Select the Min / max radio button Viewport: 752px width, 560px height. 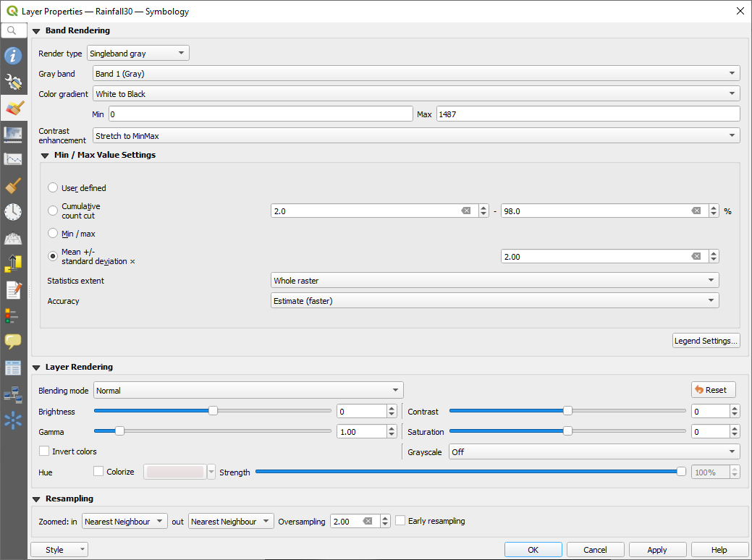click(53, 234)
